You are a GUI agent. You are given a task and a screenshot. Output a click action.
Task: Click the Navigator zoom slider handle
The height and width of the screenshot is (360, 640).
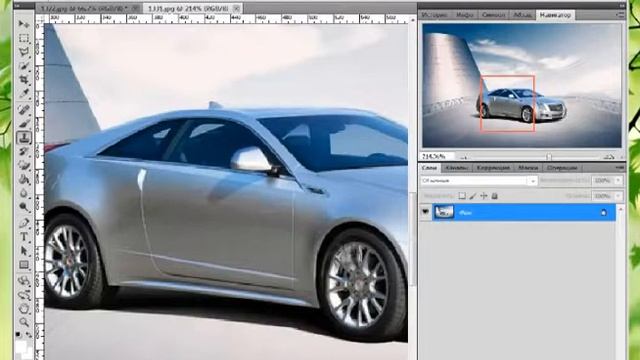[x=549, y=157]
